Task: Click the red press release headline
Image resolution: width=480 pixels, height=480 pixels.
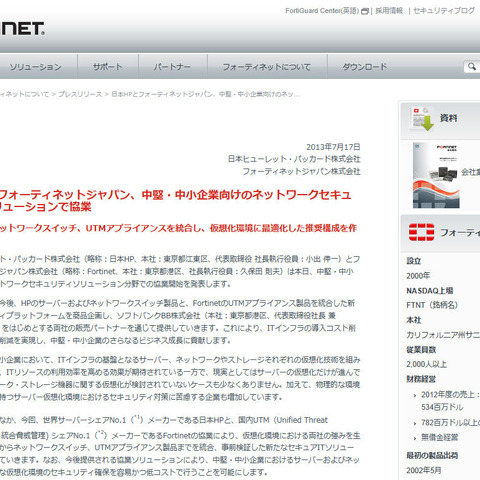Action: tap(175, 200)
